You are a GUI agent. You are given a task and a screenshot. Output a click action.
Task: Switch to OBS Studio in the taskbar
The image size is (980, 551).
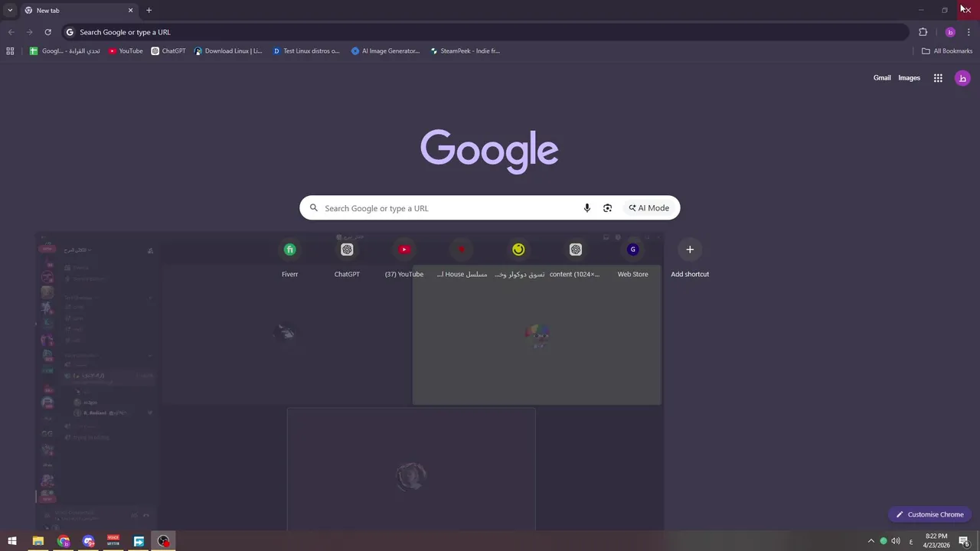164,541
